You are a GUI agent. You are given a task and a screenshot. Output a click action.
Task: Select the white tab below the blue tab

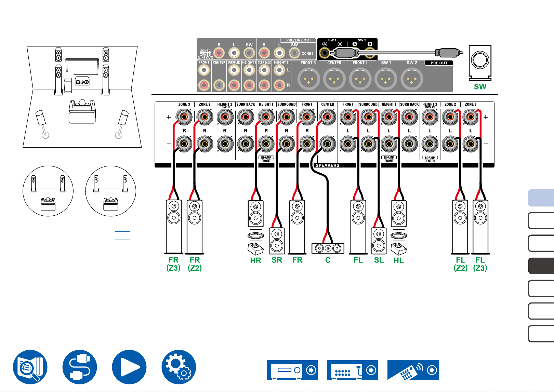541,220
